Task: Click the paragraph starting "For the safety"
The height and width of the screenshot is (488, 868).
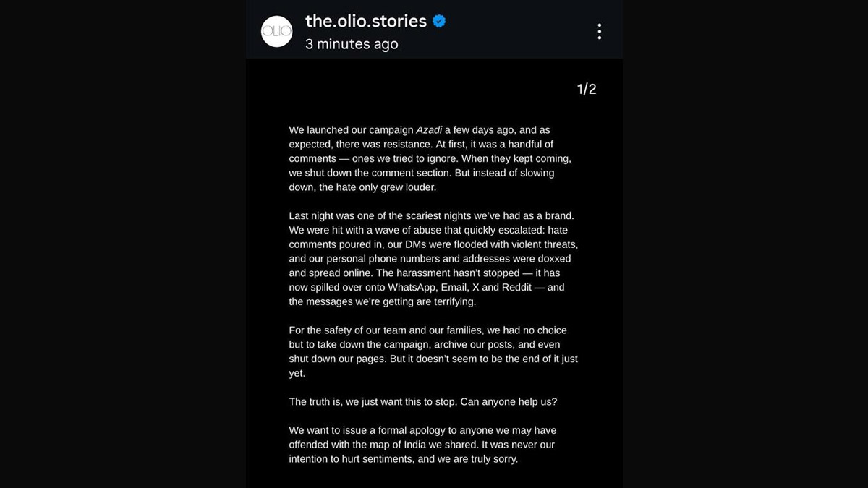Action: coord(433,351)
